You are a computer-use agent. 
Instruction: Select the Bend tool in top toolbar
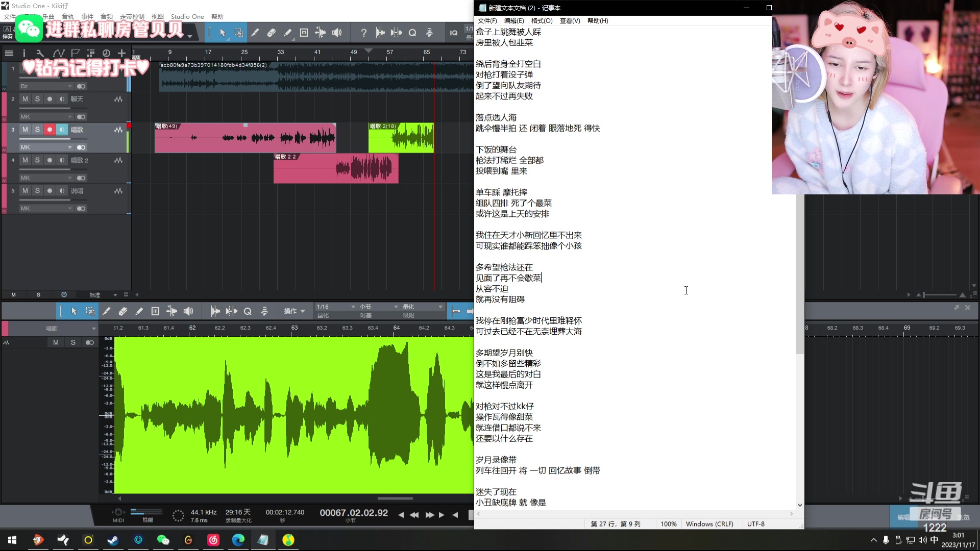point(320,33)
